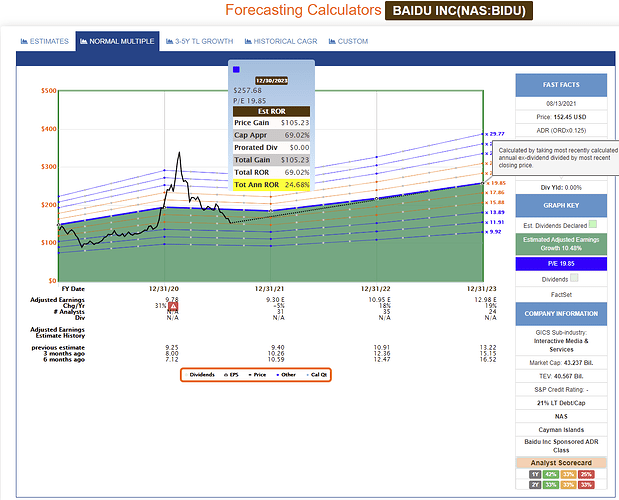The height and width of the screenshot is (500, 619).
Task: Click the 12/31/23 axis date
Action: (482, 289)
